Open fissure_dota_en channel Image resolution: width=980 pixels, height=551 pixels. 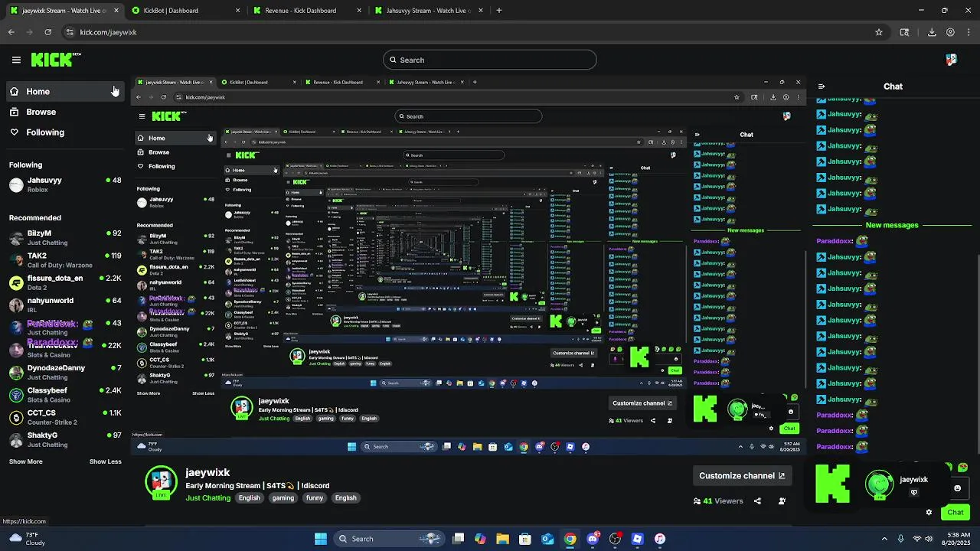click(x=64, y=282)
